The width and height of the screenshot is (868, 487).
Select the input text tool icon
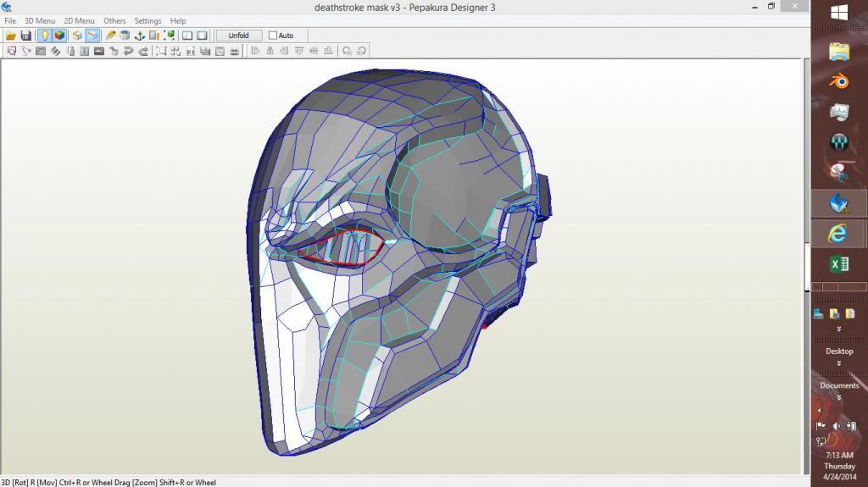tap(85, 51)
